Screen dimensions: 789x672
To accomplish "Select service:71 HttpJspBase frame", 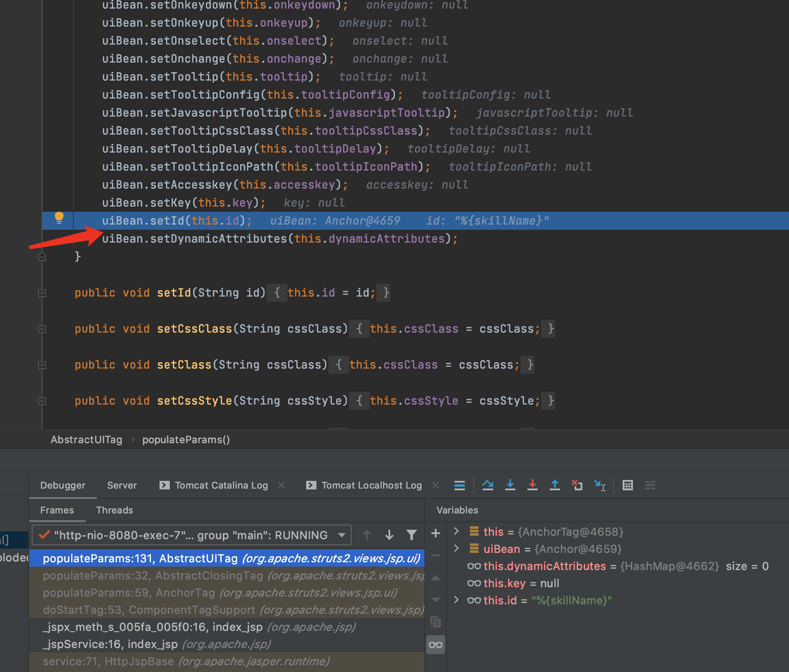I will click(x=227, y=661).
